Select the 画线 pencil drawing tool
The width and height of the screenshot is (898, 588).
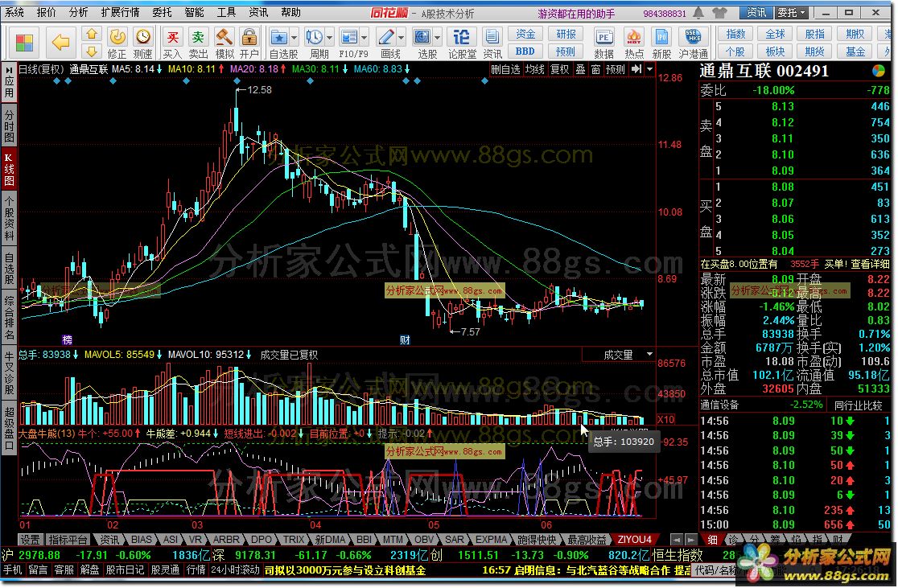(386, 37)
